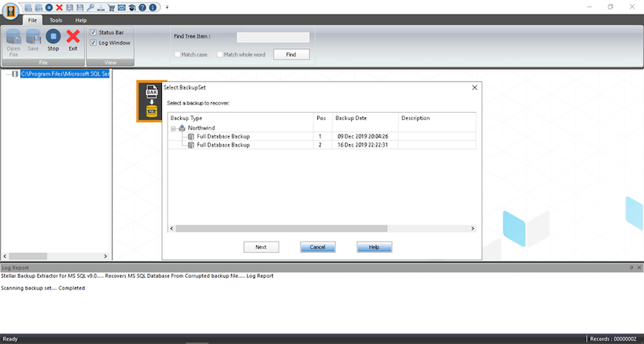Switch to the File ribbon tab

(32, 20)
